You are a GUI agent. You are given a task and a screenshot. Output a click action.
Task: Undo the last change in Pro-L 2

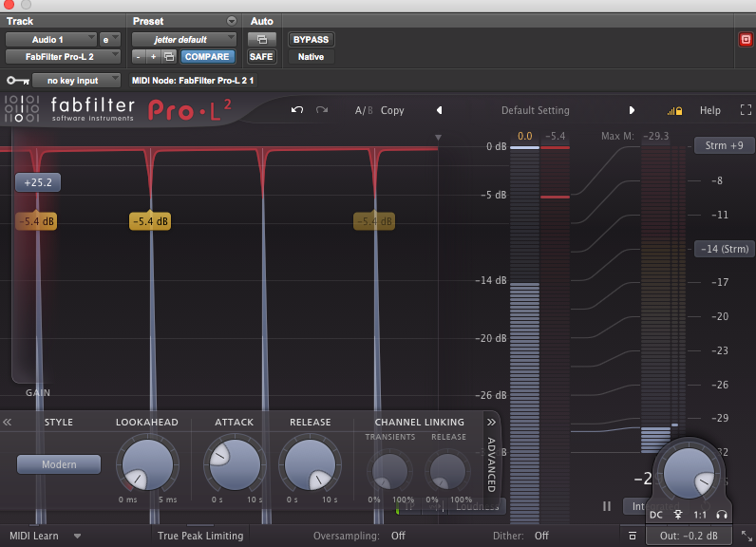(x=297, y=110)
